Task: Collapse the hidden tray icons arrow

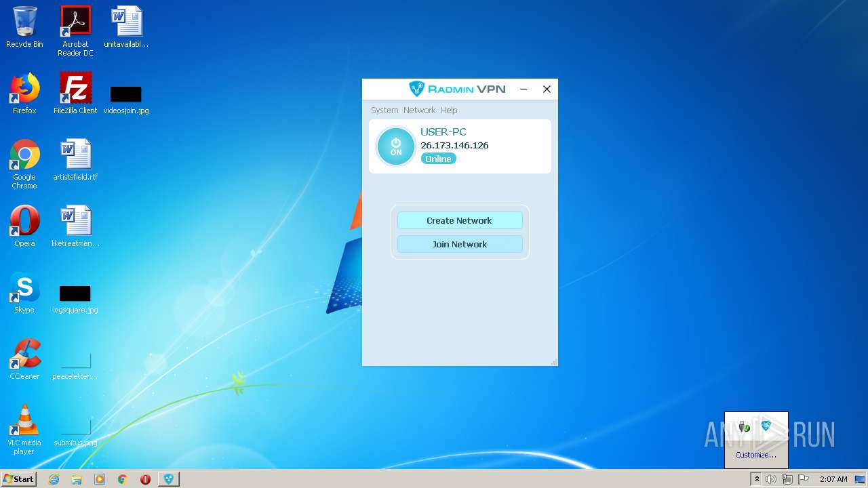Action: [757, 479]
